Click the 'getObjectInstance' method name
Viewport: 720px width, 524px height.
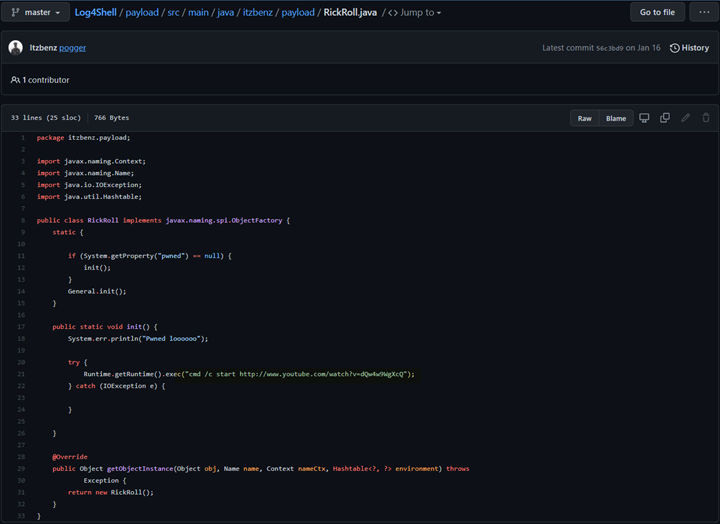(140, 469)
